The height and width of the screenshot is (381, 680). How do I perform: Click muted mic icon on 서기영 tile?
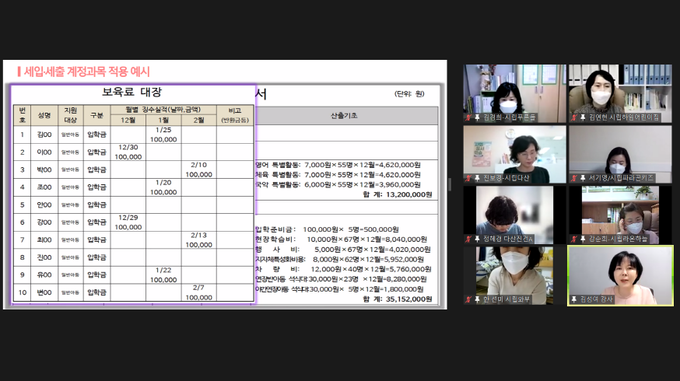click(574, 178)
